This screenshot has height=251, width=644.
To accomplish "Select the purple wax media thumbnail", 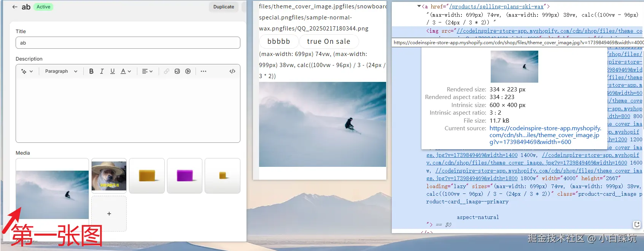I will coord(184,176).
